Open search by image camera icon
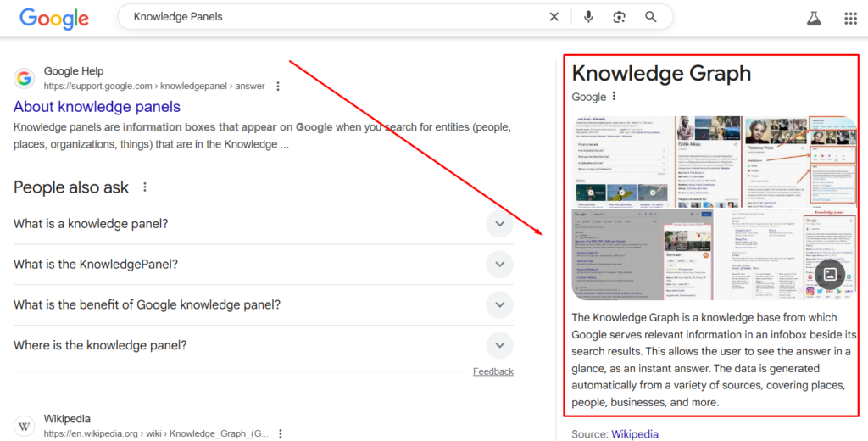868x441 pixels. [x=619, y=17]
